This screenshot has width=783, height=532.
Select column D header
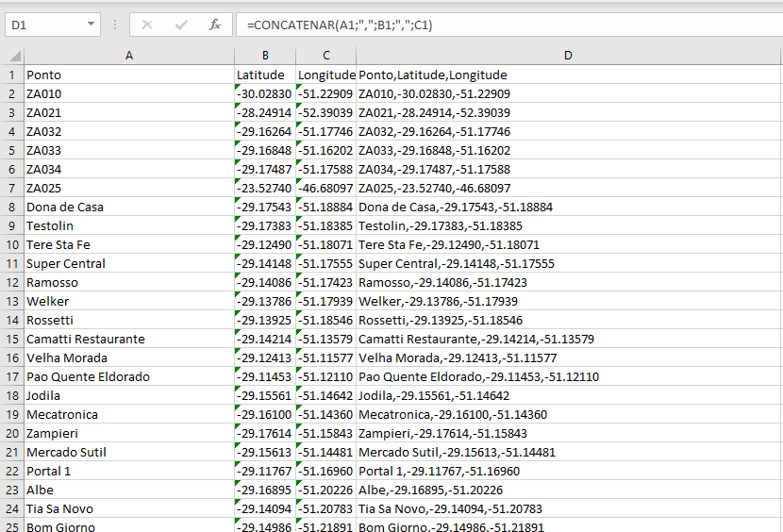pos(568,56)
